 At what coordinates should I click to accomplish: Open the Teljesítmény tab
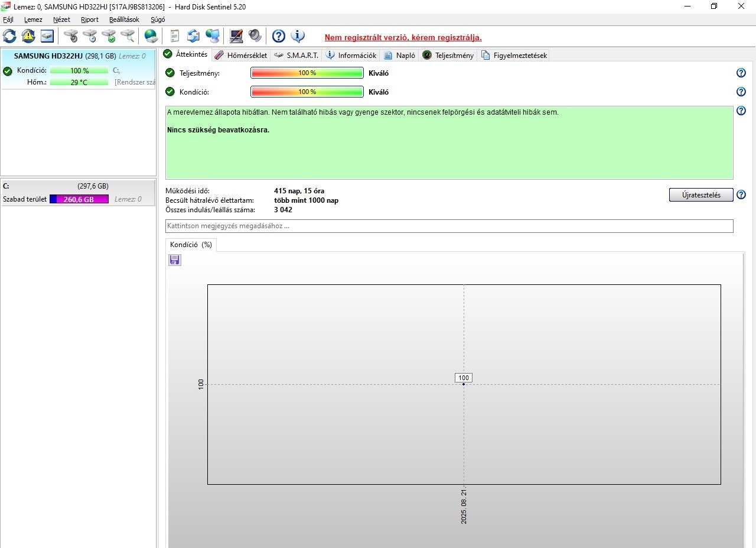(448, 55)
